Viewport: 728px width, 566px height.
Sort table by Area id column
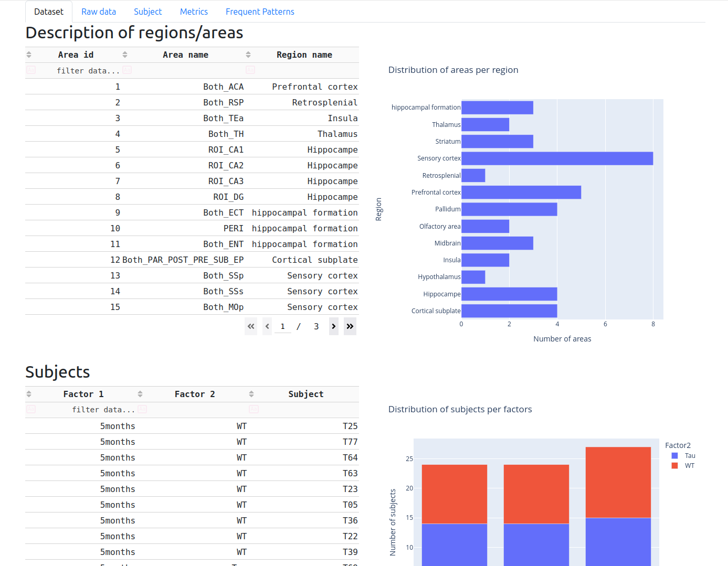pyautogui.click(x=29, y=55)
